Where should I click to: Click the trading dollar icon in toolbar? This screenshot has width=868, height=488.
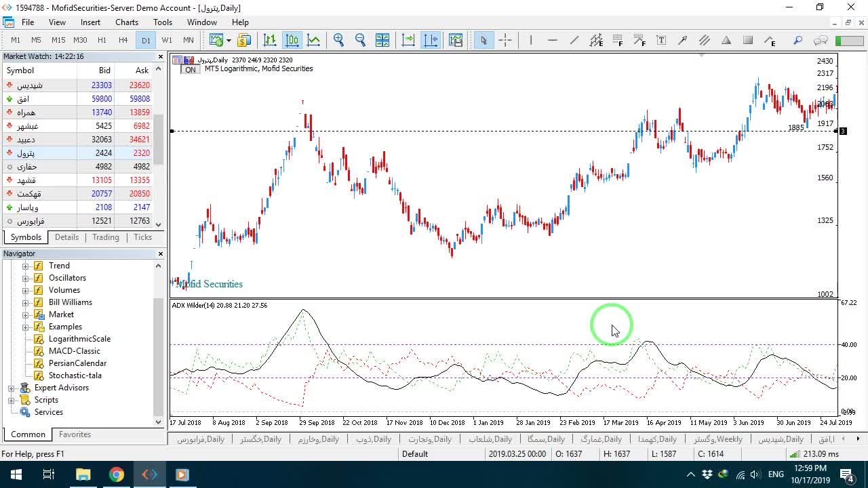tap(243, 40)
